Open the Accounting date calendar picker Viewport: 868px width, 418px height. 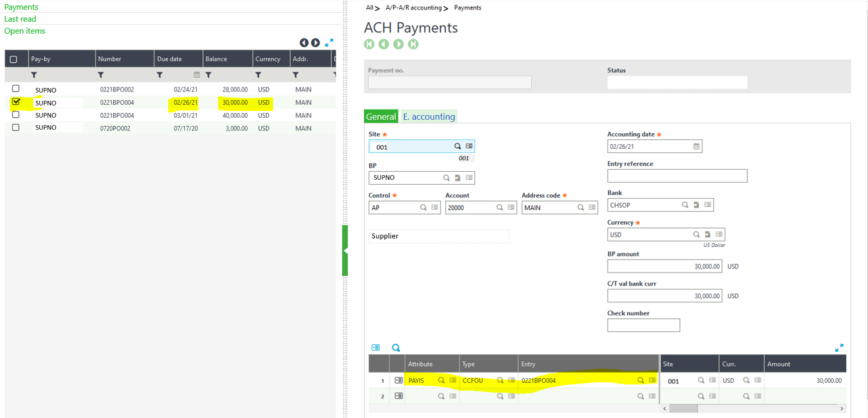(696, 146)
